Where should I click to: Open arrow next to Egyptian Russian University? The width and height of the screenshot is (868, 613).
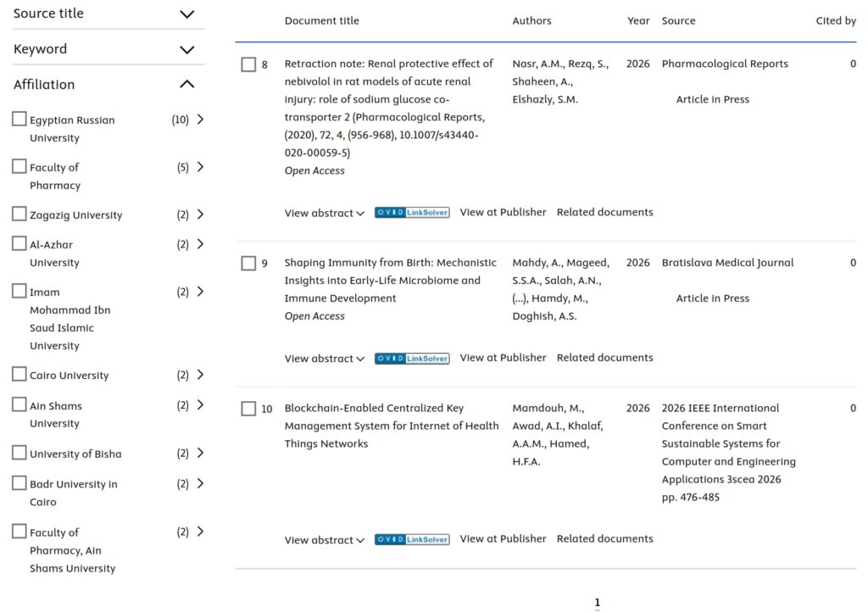pyautogui.click(x=200, y=120)
